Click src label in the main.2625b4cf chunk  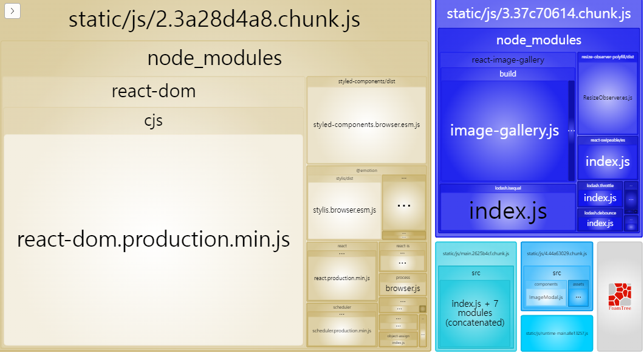coord(476,273)
